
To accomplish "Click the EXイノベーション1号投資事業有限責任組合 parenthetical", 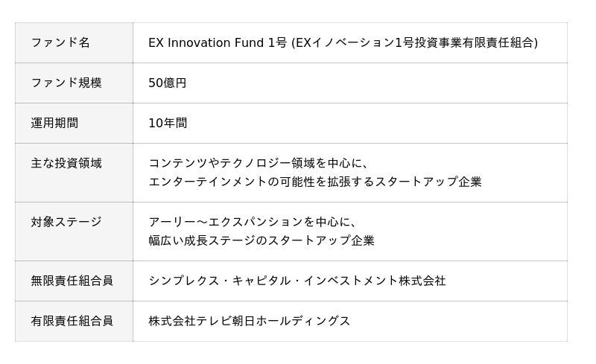I will coord(414,42).
